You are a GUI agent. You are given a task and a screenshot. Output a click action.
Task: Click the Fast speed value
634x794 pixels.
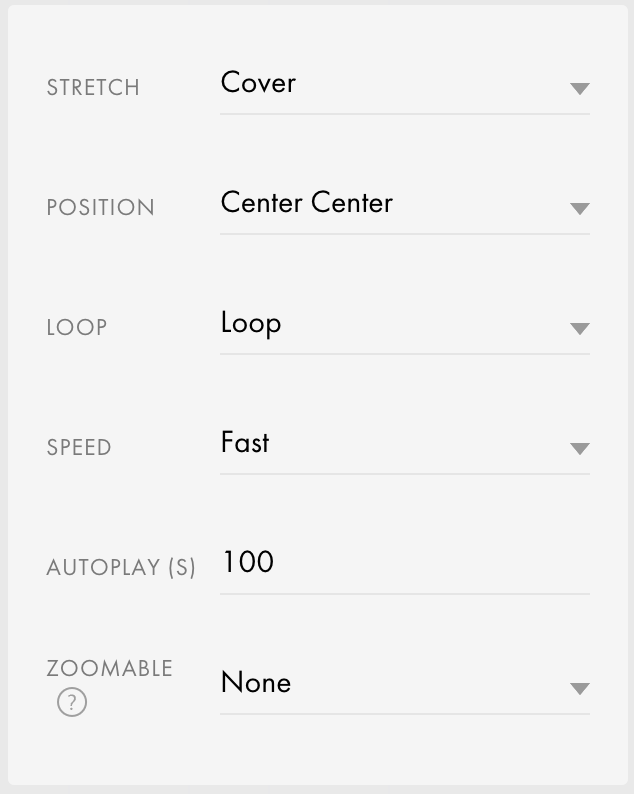[245, 442]
